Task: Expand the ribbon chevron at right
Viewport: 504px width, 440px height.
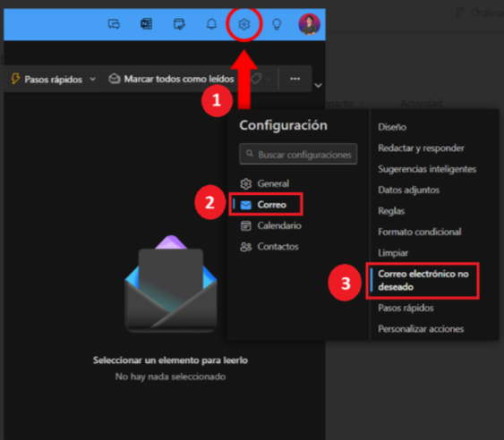Action: click(x=318, y=86)
